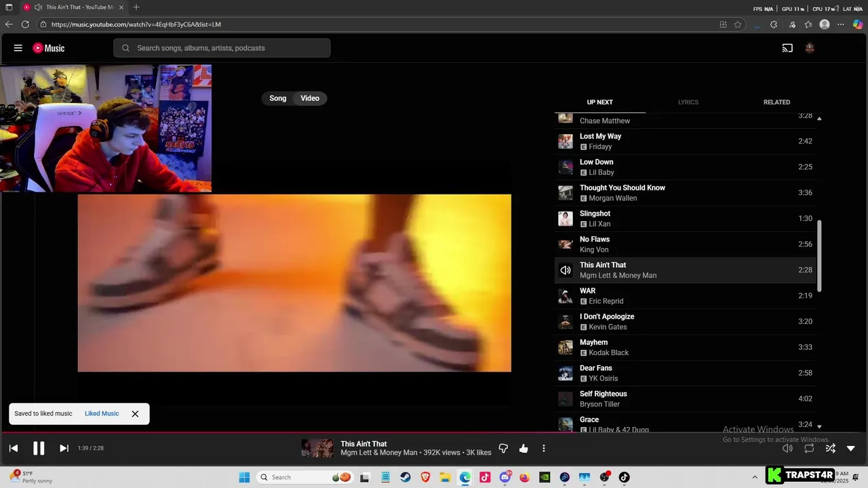Viewport: 868px width, 488px height.
Task: Play WAR by Eric Reprid
Action: [x=685, y=296]
